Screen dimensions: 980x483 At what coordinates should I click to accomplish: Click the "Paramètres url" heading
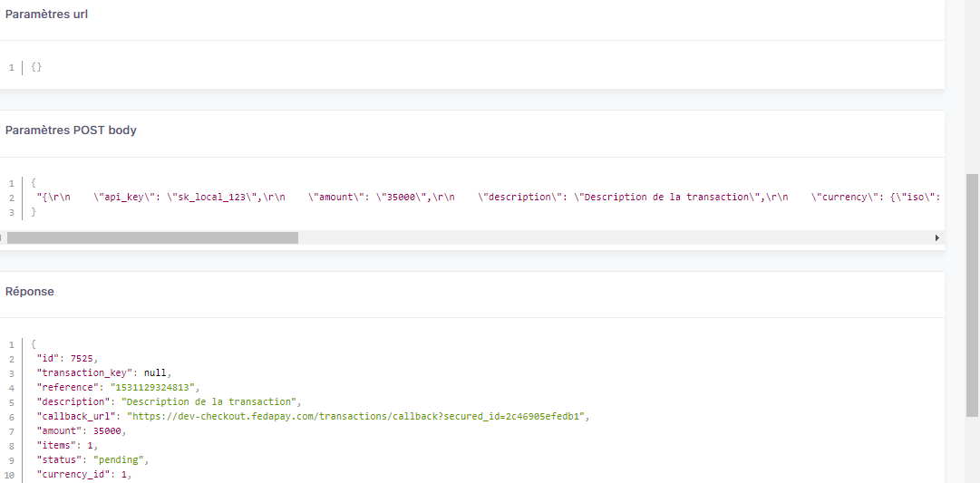click(46, 14)
